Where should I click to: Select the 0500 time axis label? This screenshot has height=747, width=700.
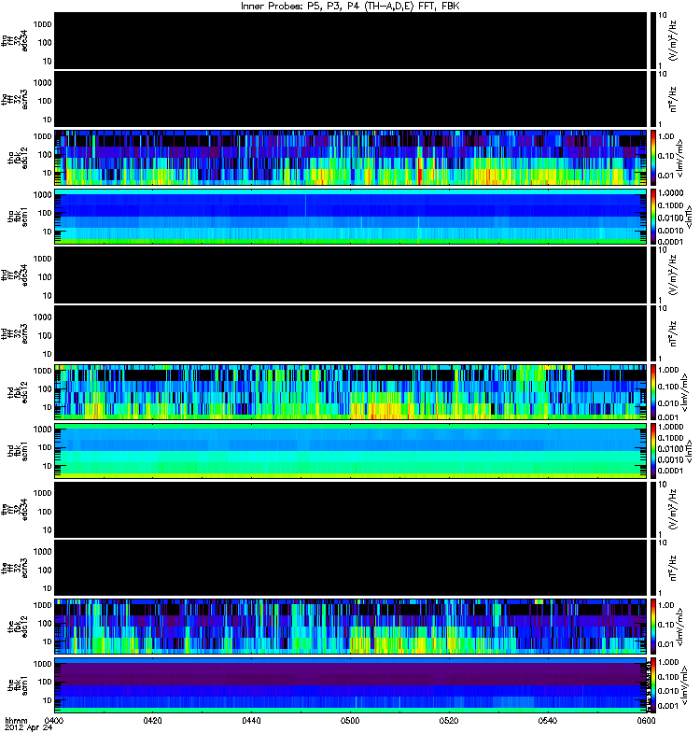350,720
